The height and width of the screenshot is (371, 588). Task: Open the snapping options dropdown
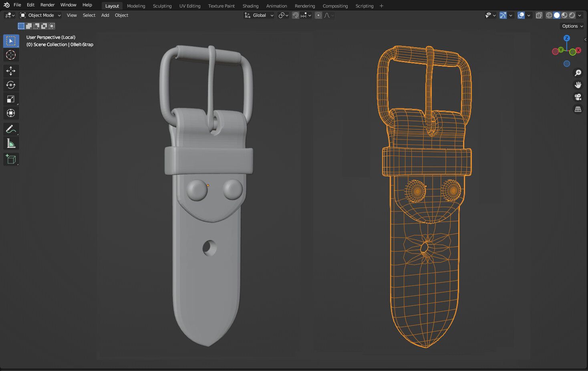306,15
